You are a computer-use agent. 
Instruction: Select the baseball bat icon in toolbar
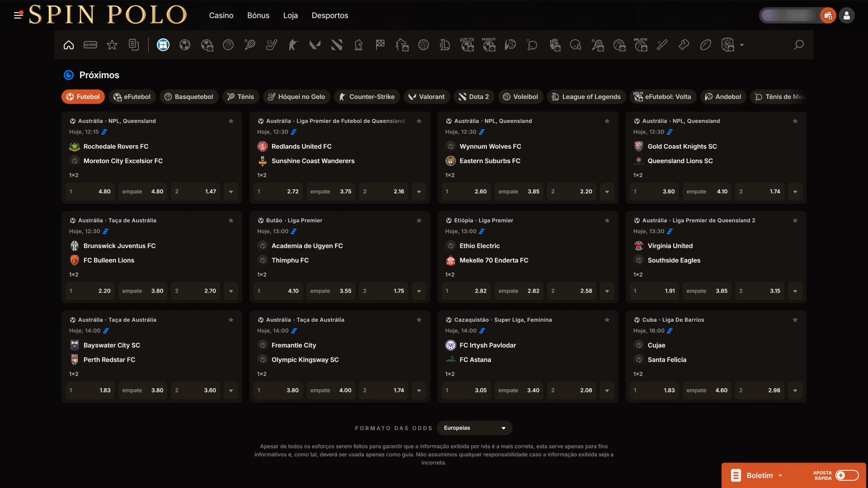[x=662, y=45]
